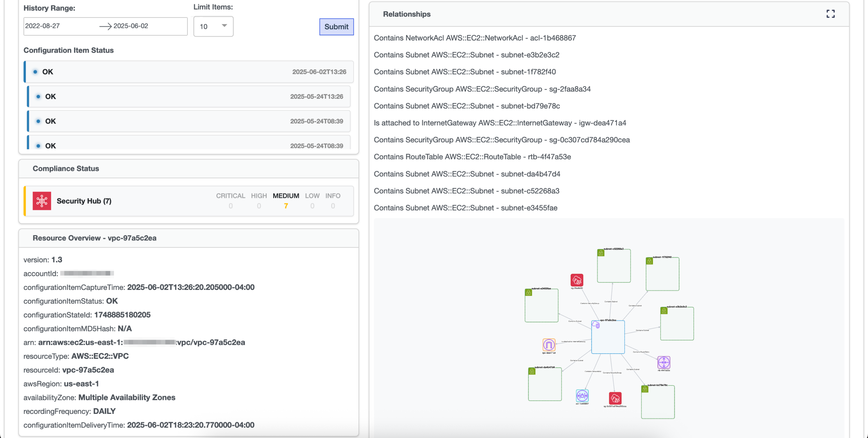Screen dimensions: 868x438
Task: Click the fullscreen icon in Relationships panel
Action: tap(830, 14)
